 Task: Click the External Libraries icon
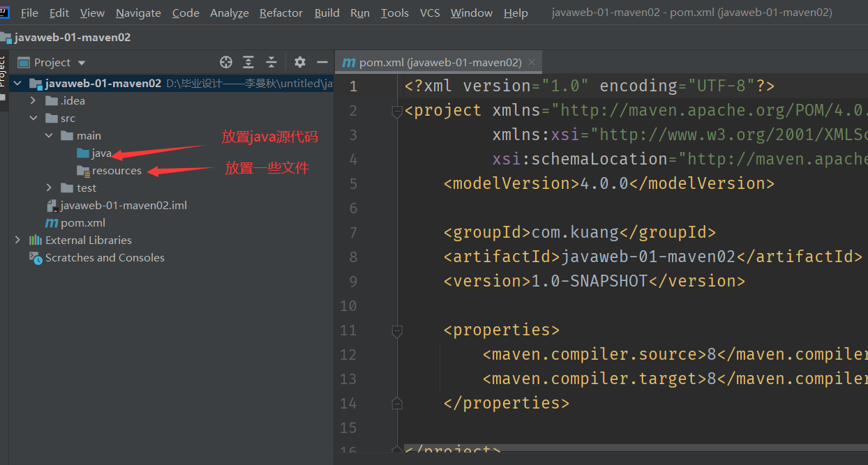coord(36,241)
